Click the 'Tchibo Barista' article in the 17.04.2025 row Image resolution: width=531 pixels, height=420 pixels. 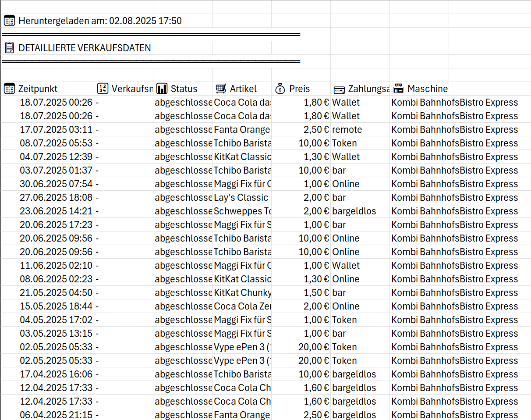(243, 374)
